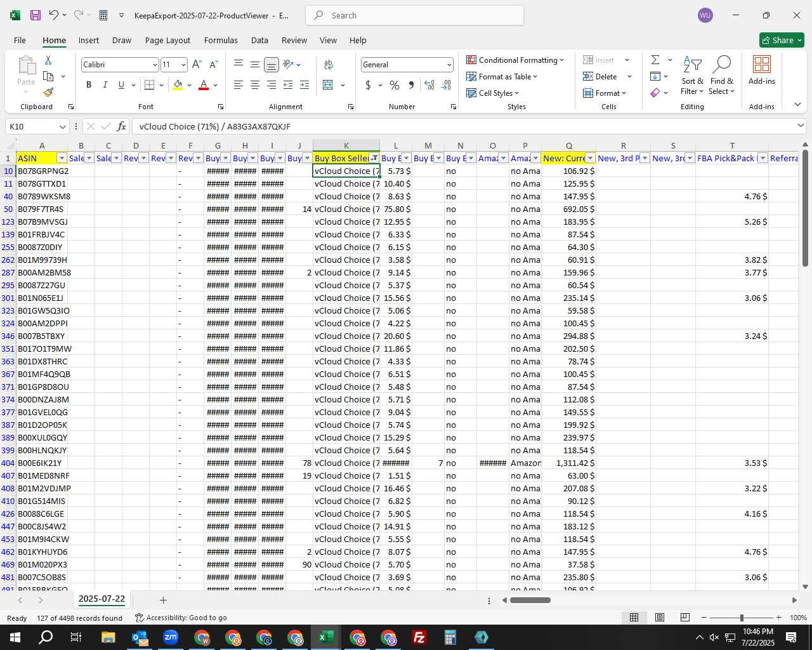Apply the red font color
812x650 pixels.
tap(204, 84)
